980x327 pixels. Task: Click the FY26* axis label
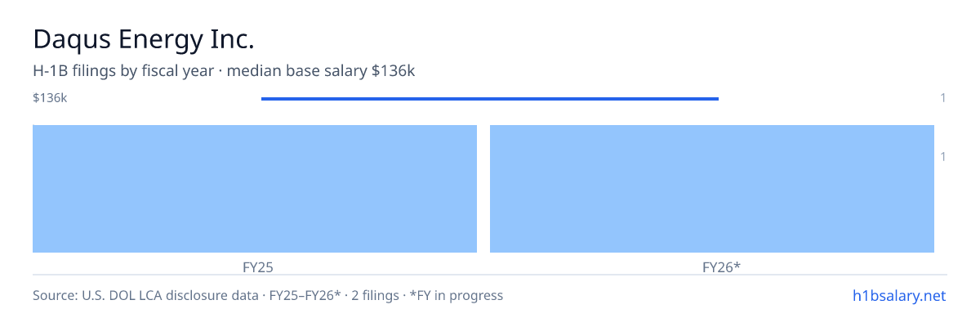tap(721, 267)
